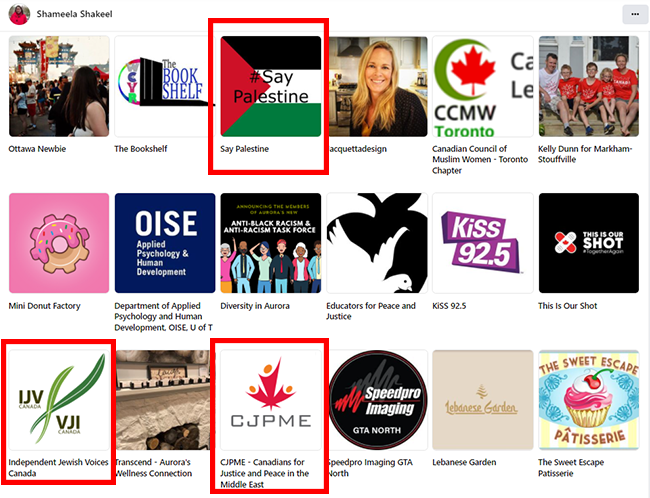Select The Sweet Escape Patisserie cupcake thumbnail

(x=589, y=400)
